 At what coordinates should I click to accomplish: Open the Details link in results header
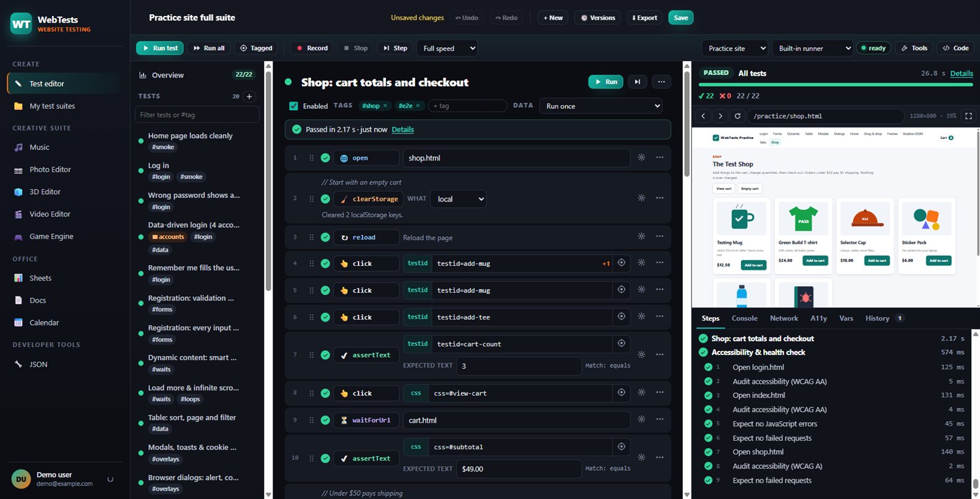(x=961, y=73)
